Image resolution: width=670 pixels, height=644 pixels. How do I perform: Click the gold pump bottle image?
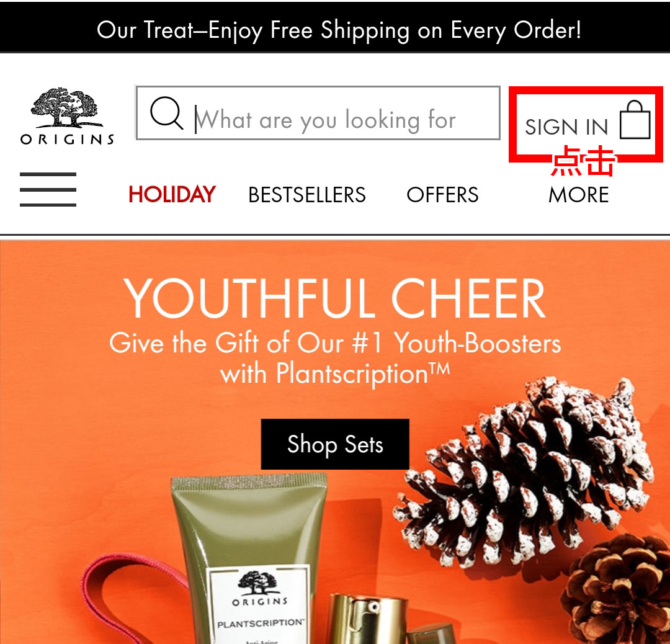click(367, 617)
